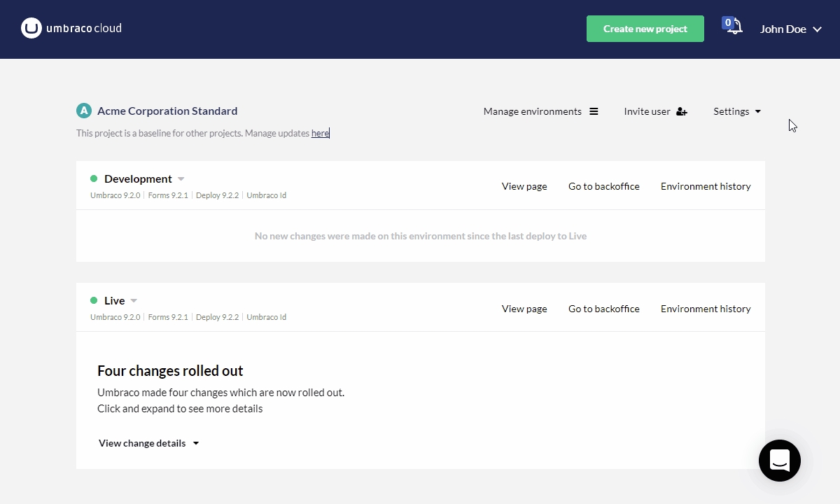Click the Acme Corporation project avatar icon
The height and width of the screenshot is (504, 840).
[x=84, y=111]
